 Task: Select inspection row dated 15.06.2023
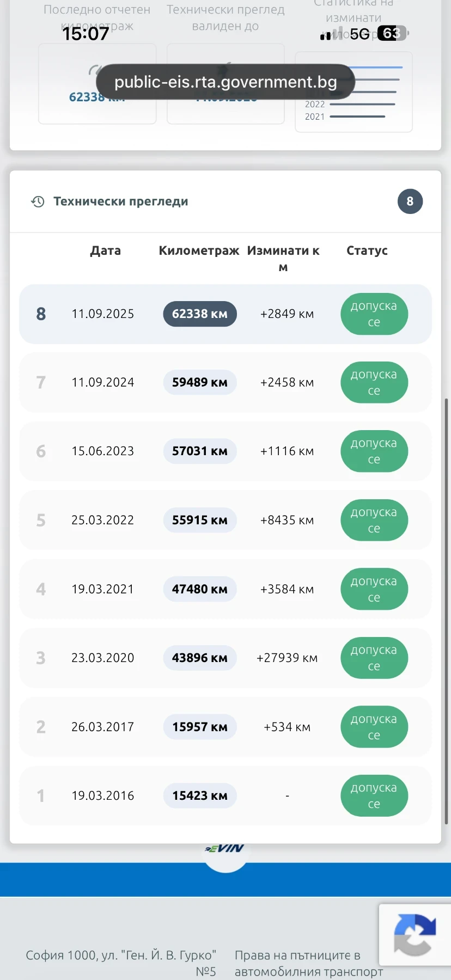coord(225,451)
